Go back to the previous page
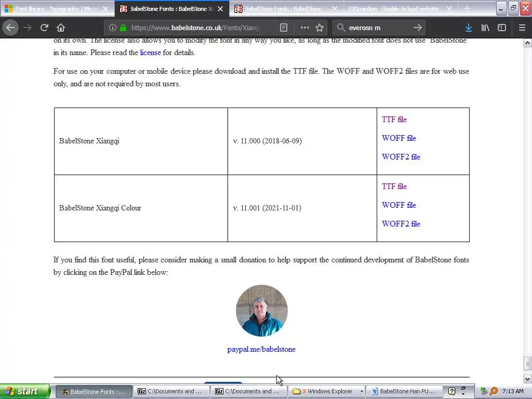 pos(10,28)
